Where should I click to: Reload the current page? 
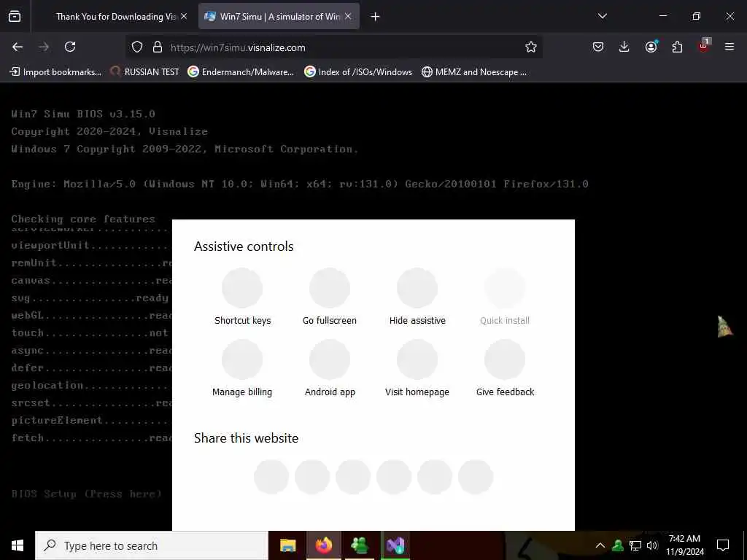click(70, 47)
